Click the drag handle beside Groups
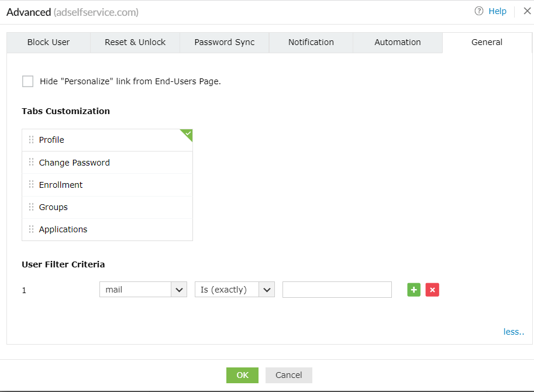The height and width of the screenshot is (392, 534). (x=31, y=207)
